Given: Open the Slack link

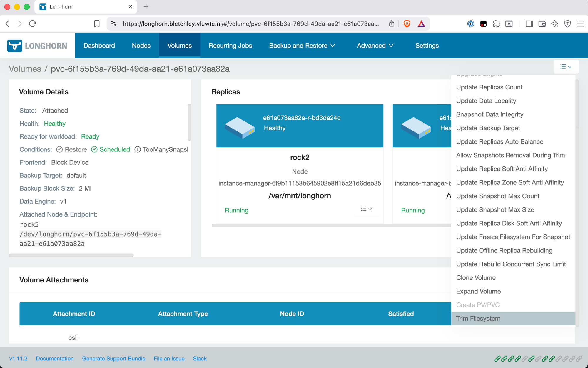Looking at the screenshot, I should pos(200,359).
